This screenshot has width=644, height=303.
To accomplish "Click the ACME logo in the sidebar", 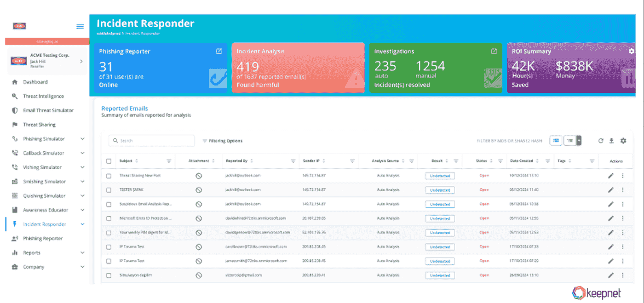I will [x=19, y=26].
